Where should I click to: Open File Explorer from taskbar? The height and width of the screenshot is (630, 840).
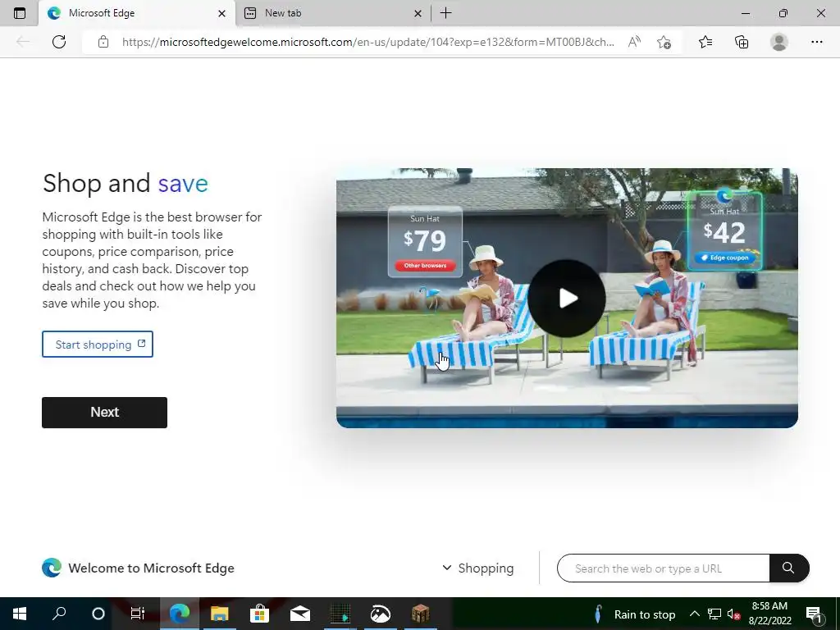tap(220, 614)
